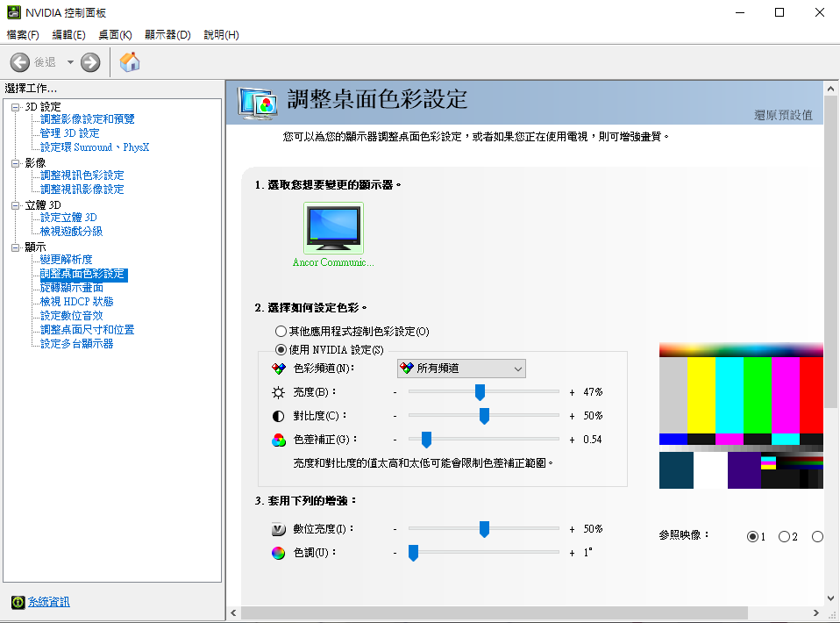Image resolution: width=840 pixels, height=623 pixels.
Task: Click the NVIDIA title bar app icon
Action: [x=14, y=12]
